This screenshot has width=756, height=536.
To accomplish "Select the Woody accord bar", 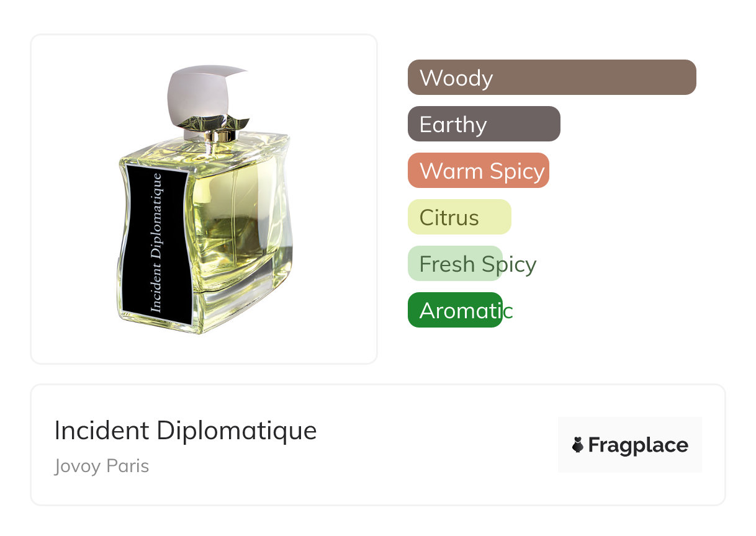I will pyautogui.click(x=552, y=78).
